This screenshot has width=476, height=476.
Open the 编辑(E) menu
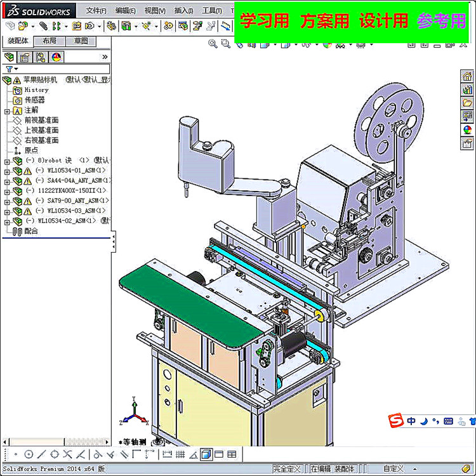[125, 11]
